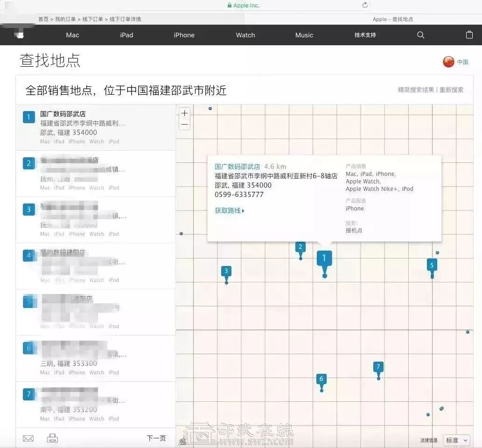Click the 重新搜索 link

tap(451, 90)
